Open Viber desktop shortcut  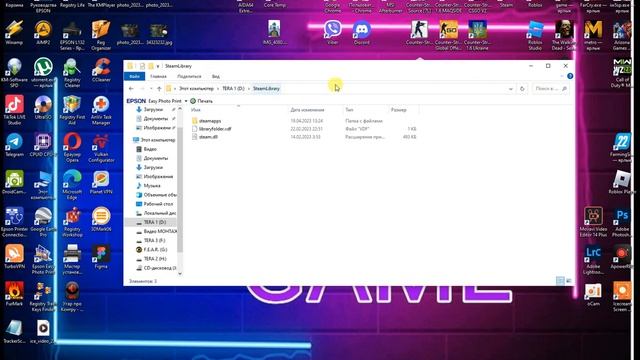[333, 33]
